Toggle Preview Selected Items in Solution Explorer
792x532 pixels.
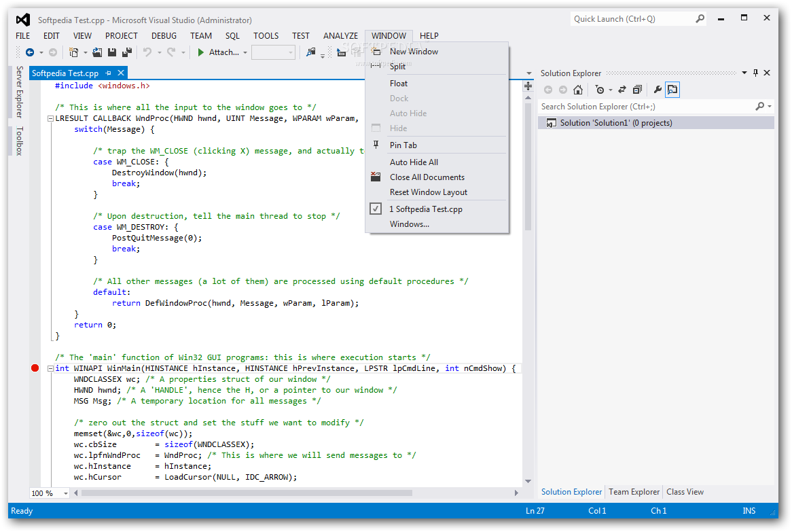coord(672,90)
